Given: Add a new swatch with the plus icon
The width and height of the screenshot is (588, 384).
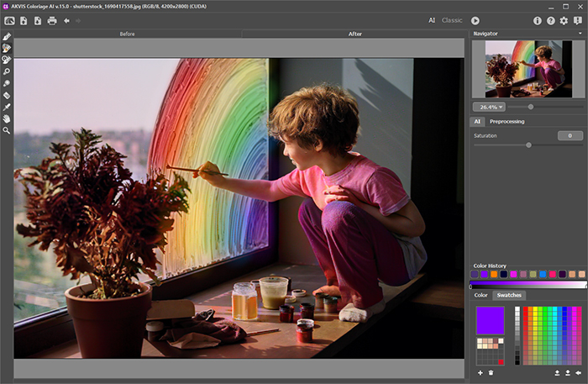Looking at the screenshot, I should (x=480, y=372).
